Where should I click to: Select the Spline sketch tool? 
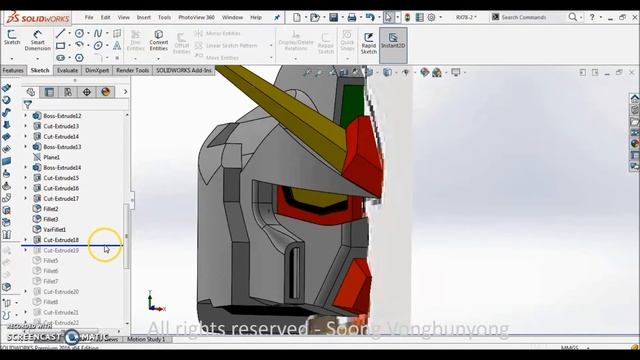click(x=98, y=33)
